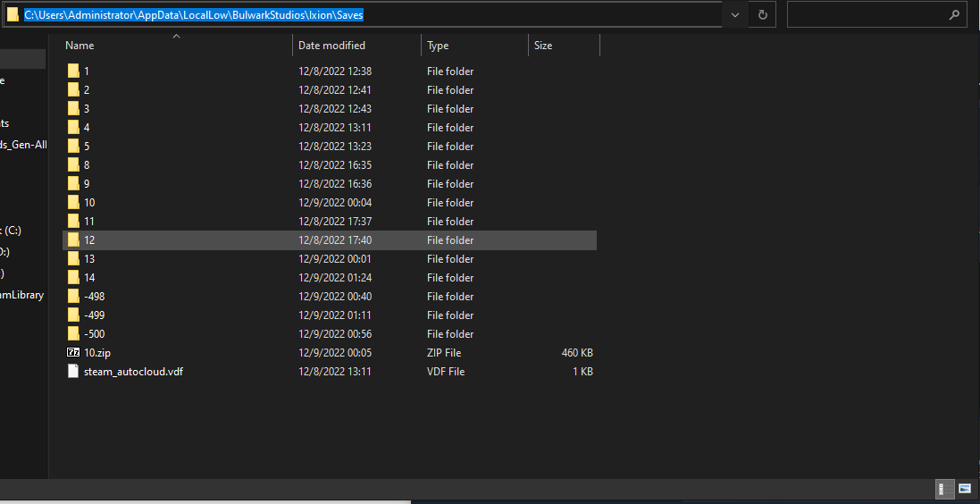Sort by Date modified column
980x504 pixels.
pos(331,46)
